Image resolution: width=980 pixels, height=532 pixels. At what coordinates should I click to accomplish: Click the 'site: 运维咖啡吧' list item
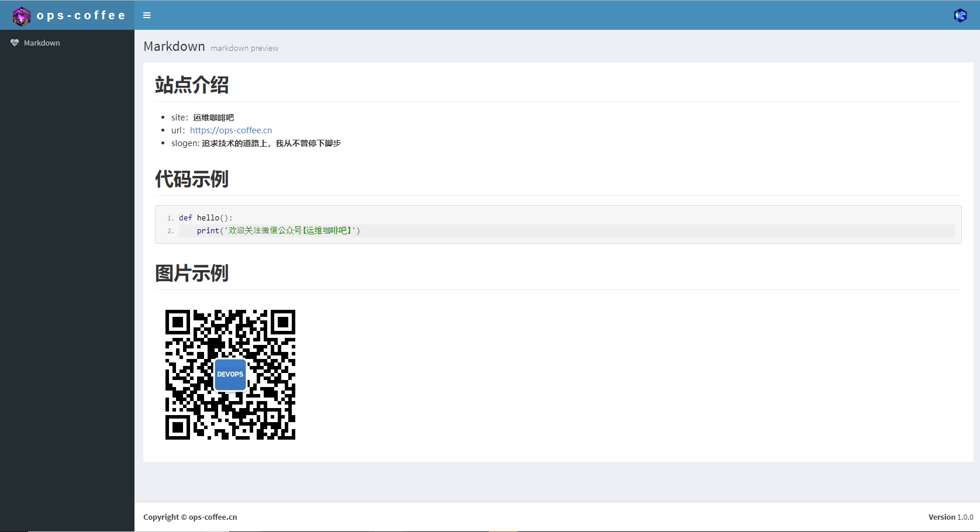point(202,118)
